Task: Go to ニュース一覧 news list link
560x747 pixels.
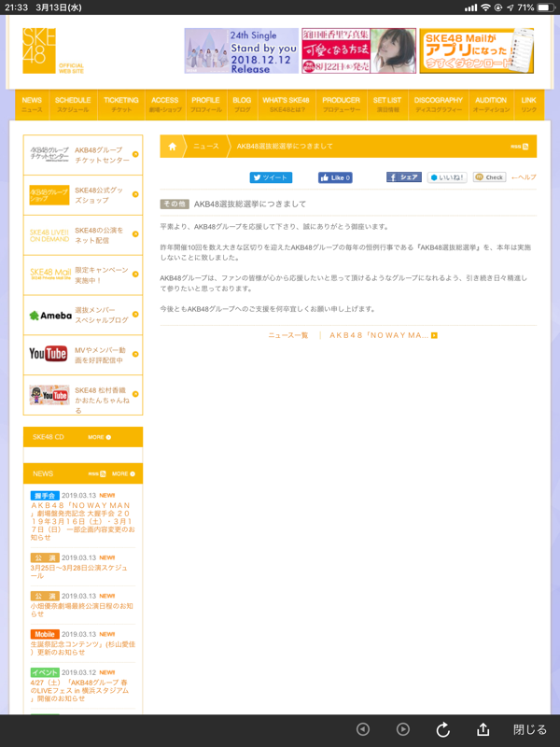Action: point(288,335)
